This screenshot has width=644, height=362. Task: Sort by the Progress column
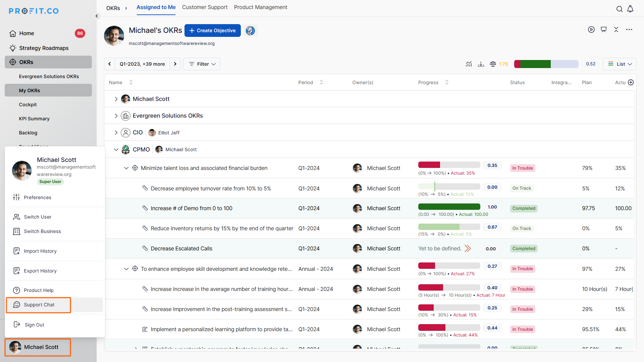pyautogui.click(x=447, y=82)
